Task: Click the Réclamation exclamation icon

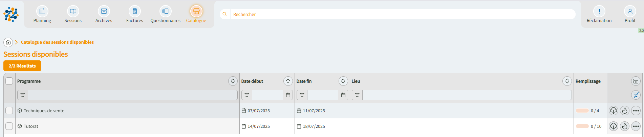Action: click(599, 11)
